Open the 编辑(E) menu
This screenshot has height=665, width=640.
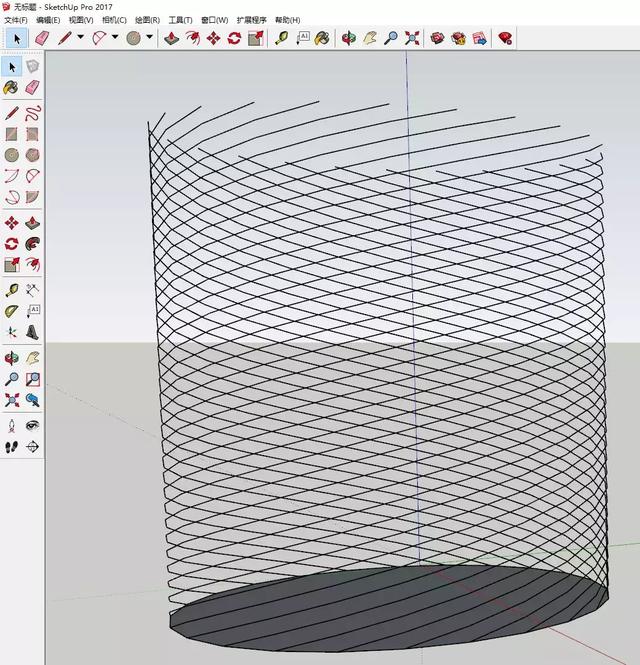(48, 20)
